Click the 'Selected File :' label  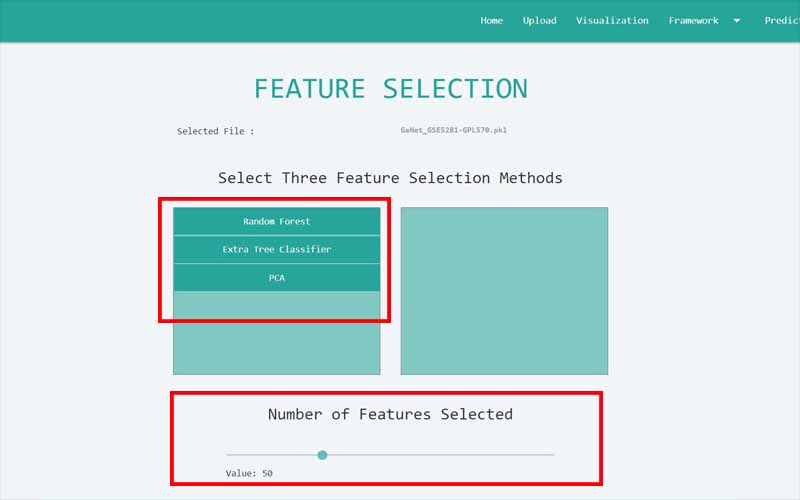point(215,131)
